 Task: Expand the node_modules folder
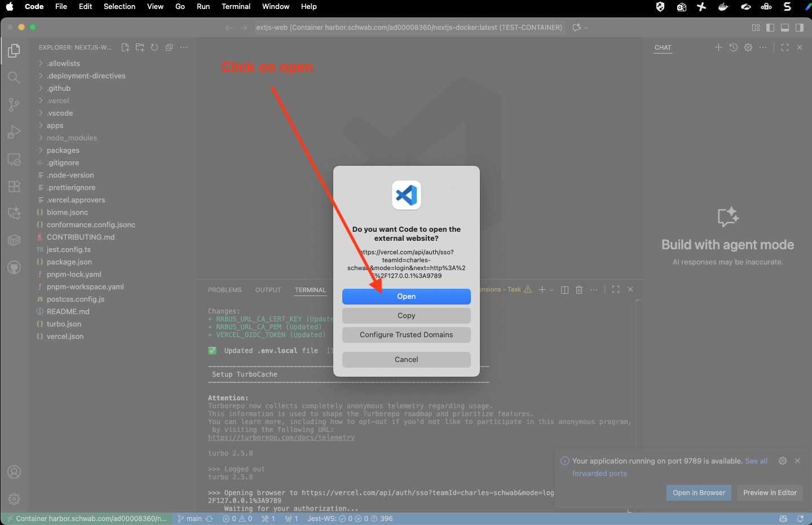(72, 138)
